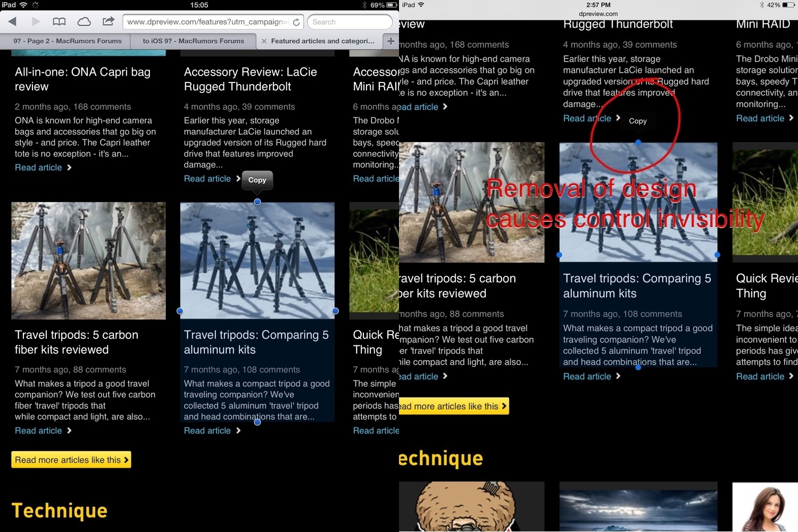
Task: Open Read article under LaCie Rugged Thunderbolt, left
Action: [x=212, y=179]
